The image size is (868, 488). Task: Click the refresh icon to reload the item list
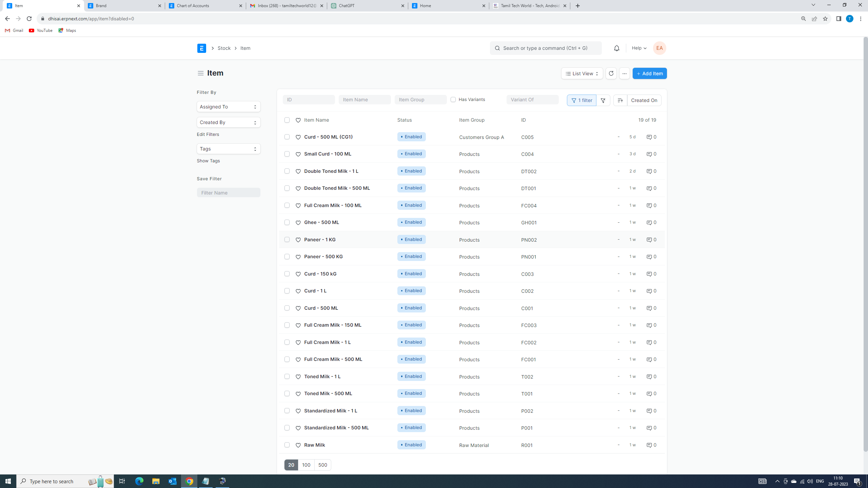[x=611, y=73]
